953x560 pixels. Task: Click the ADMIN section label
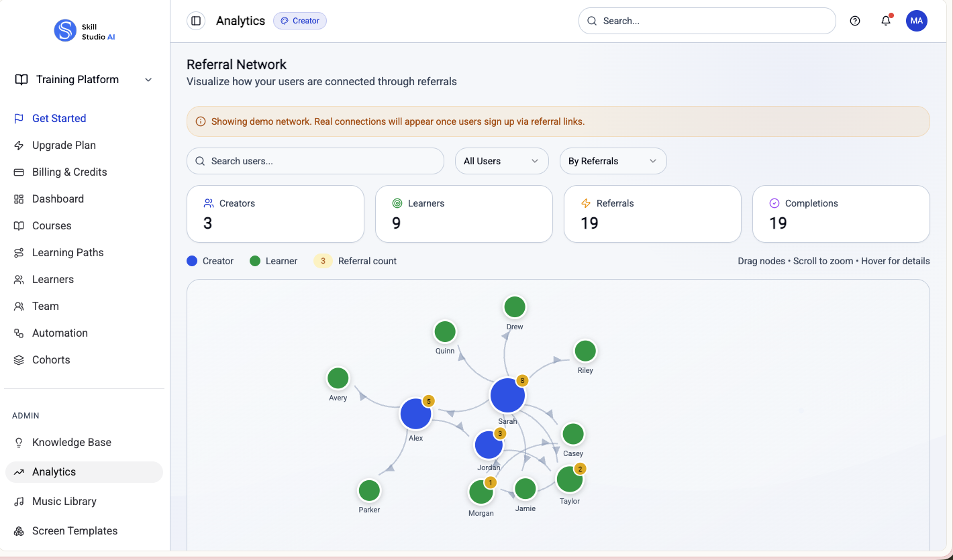click(x=26, y=416)
